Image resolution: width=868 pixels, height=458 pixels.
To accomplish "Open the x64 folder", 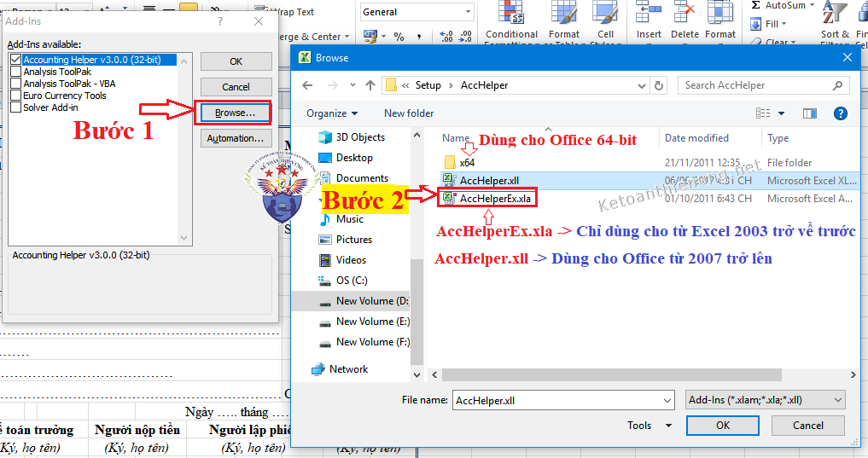I will pyautogui.click(x=467, y=163).
